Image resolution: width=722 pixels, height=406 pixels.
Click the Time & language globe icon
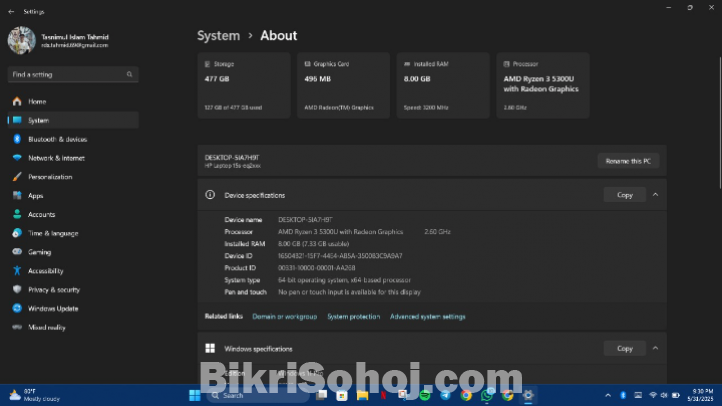click(x=17, y=233)
